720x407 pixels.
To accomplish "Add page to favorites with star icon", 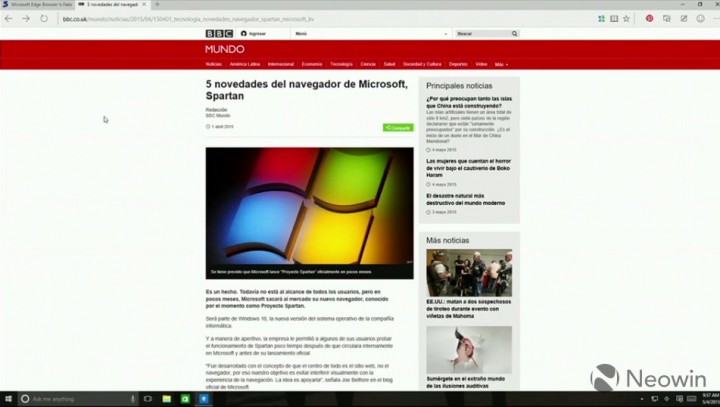I will (x=626, y=19).
